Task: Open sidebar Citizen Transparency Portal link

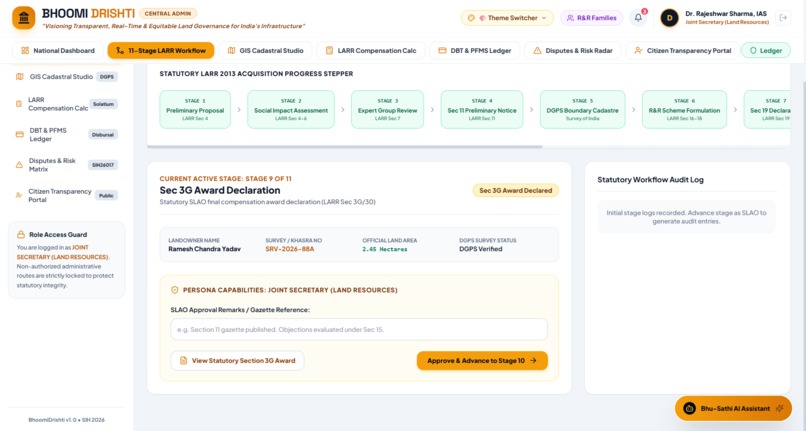Action: (66, 195)
